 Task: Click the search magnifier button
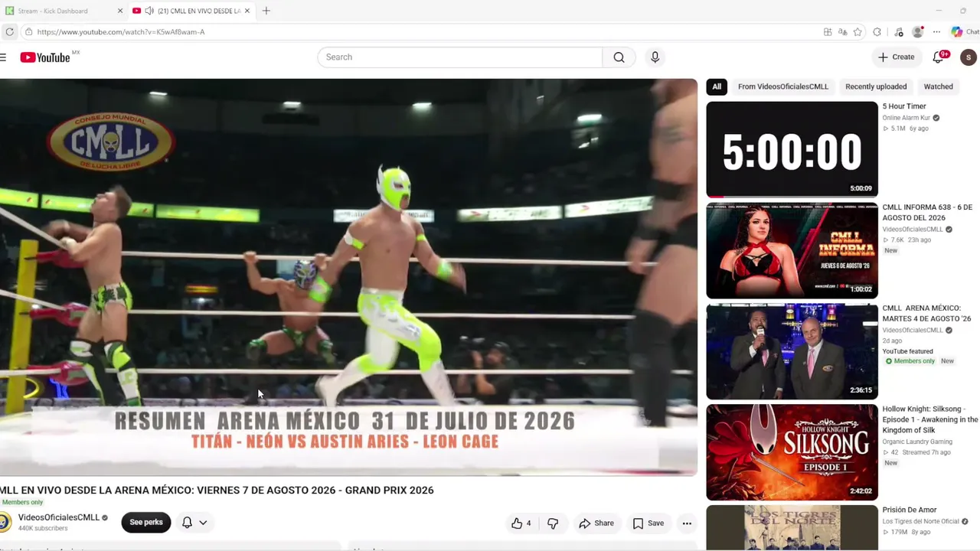coord(619,57)
